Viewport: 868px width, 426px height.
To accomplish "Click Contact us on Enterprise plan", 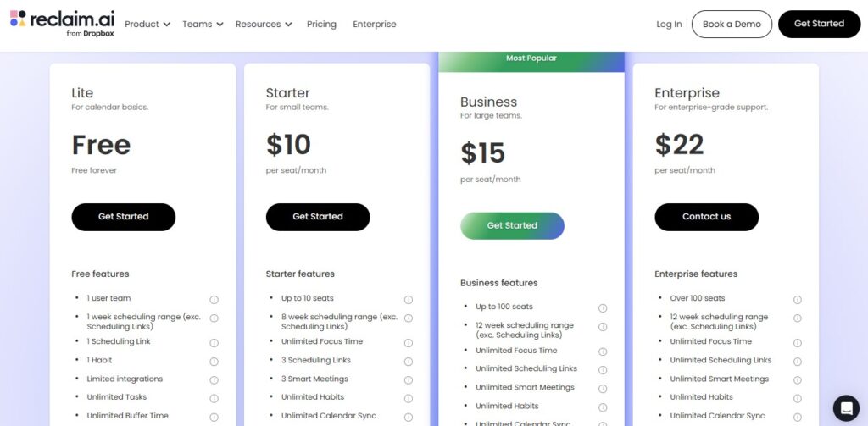I will (x=706, y=217).
